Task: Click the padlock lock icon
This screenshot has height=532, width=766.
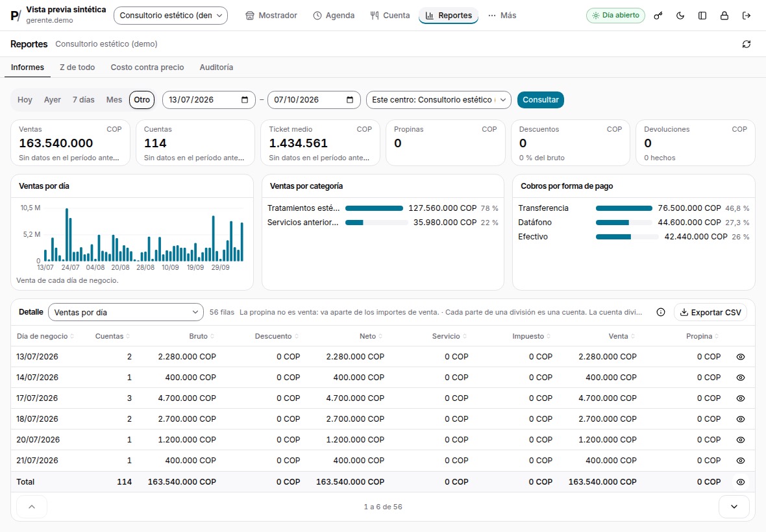Action: click(x=724, y=16)
